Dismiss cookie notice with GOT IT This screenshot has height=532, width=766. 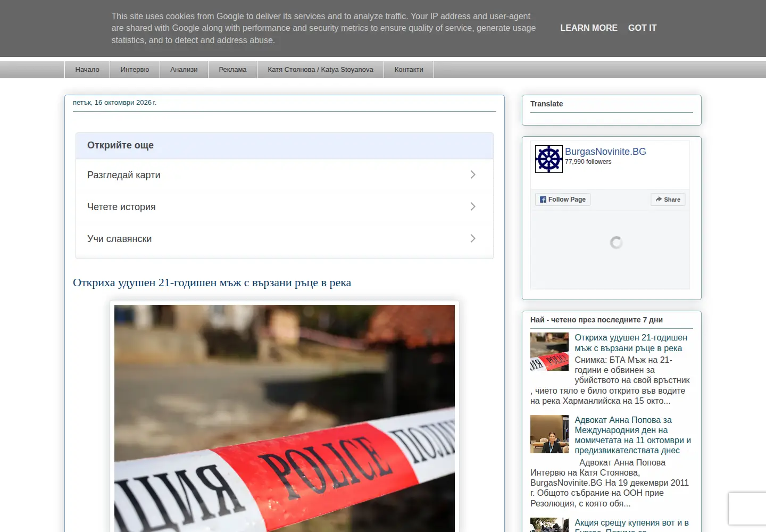pos(643,28)
